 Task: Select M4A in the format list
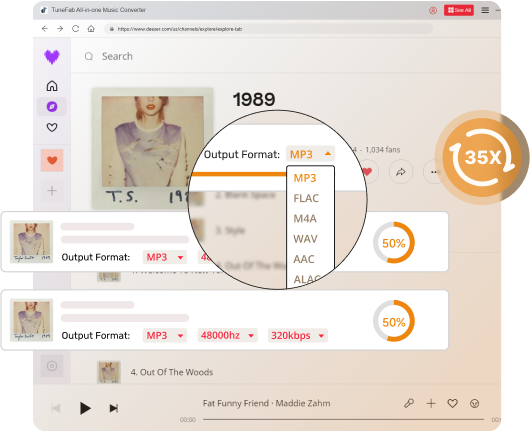pos(305,219)
